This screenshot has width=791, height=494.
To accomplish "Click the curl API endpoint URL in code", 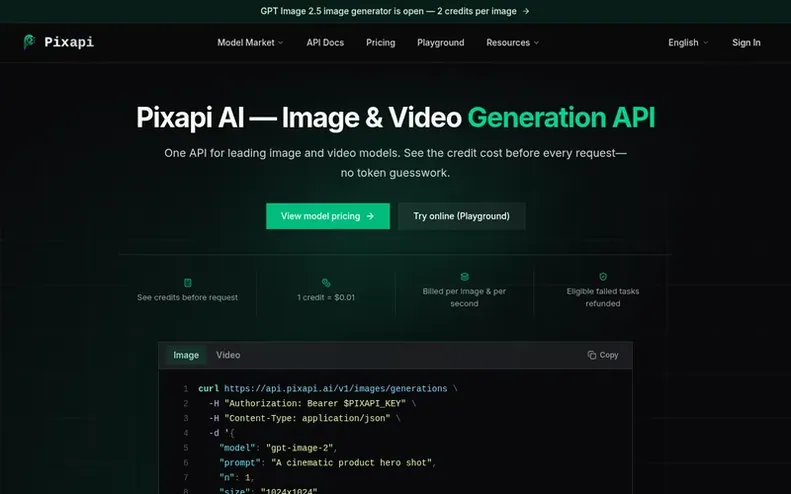I will [x=335, y=389].
